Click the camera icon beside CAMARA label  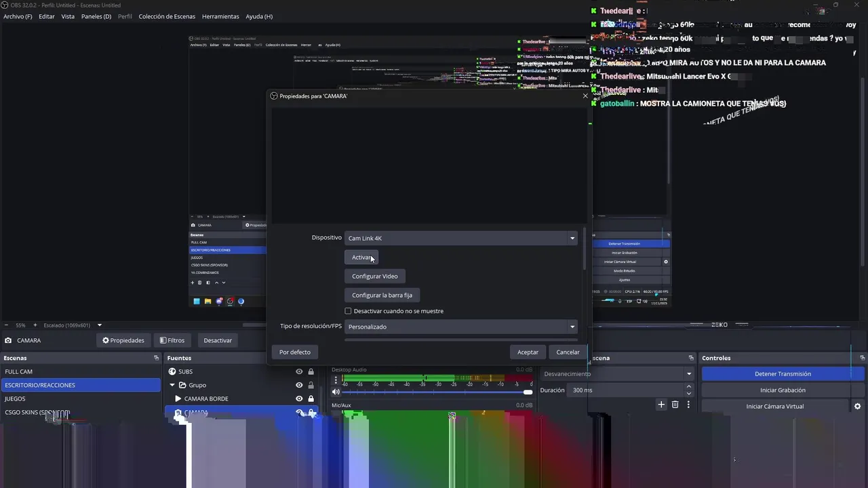(8, 340)
